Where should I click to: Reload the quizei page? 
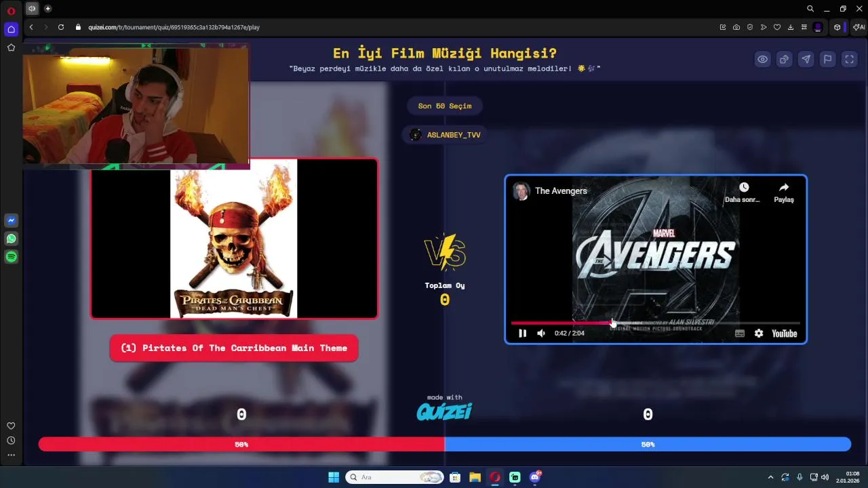61,27
